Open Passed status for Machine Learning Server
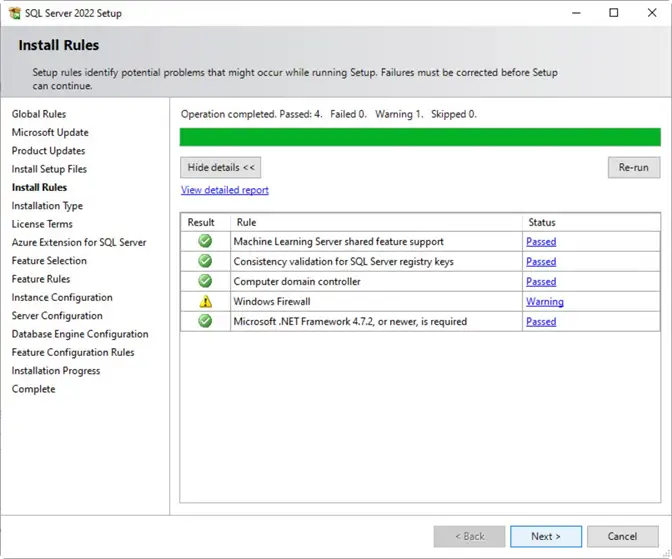This screenshot has width=672, height=559. (540, 242)
